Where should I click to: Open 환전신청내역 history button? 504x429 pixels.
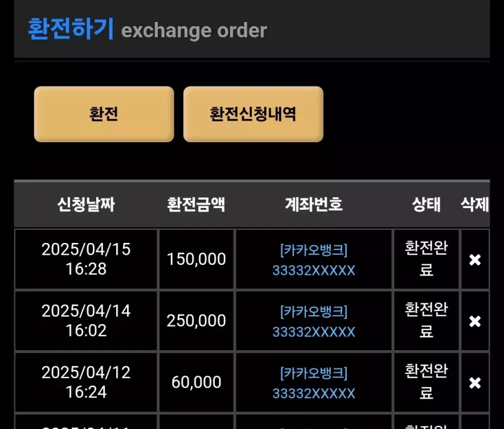tap(253, 114)
